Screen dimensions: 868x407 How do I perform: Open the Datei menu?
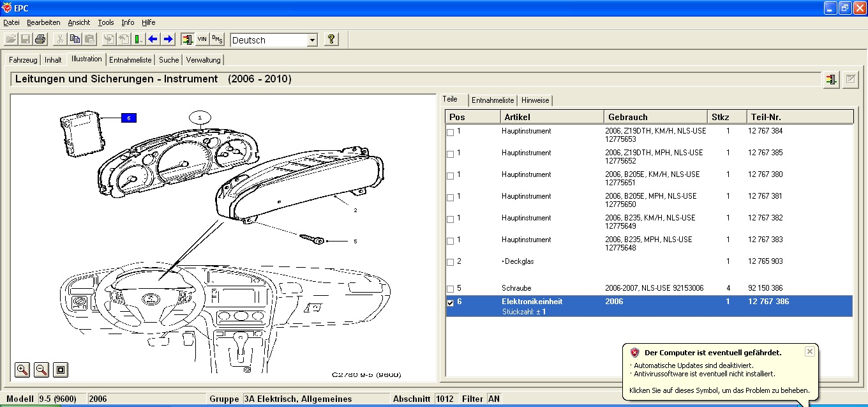tap(11, 22)
